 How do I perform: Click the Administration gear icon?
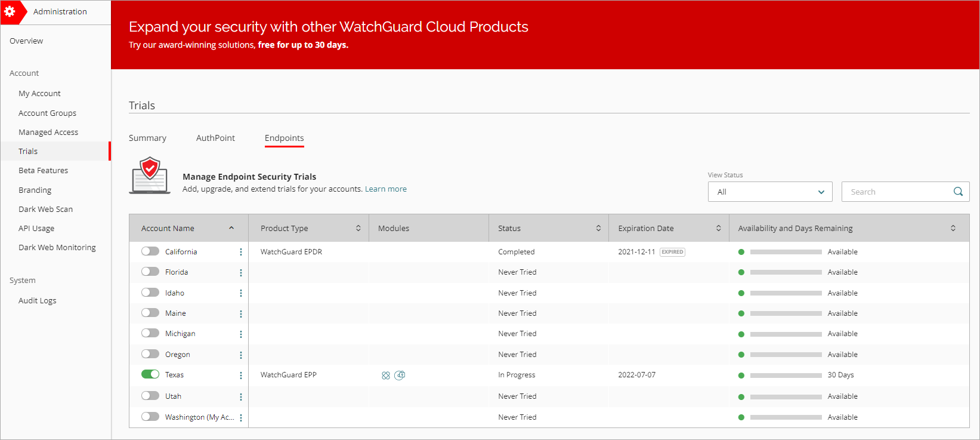click(10, 11)
